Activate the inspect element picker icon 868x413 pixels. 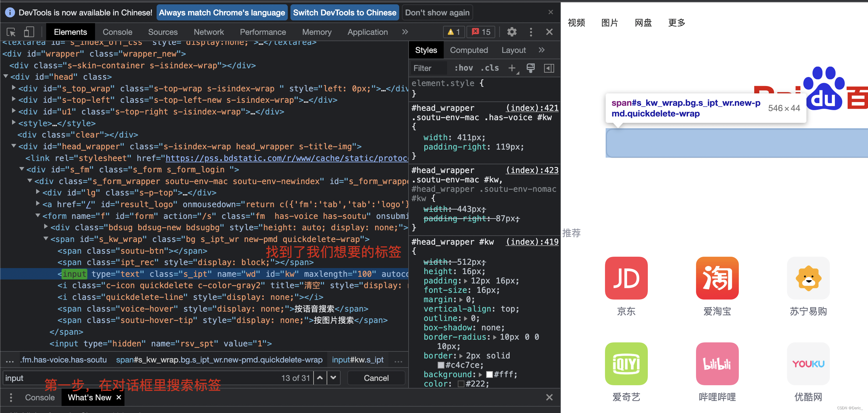point(11,32)
